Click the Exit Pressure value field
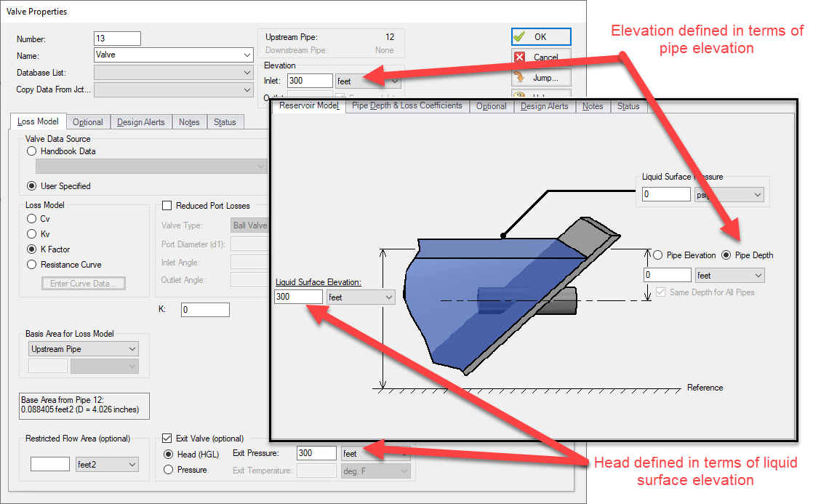The height and width of the screenshot is (504, 813). point(317,453)
